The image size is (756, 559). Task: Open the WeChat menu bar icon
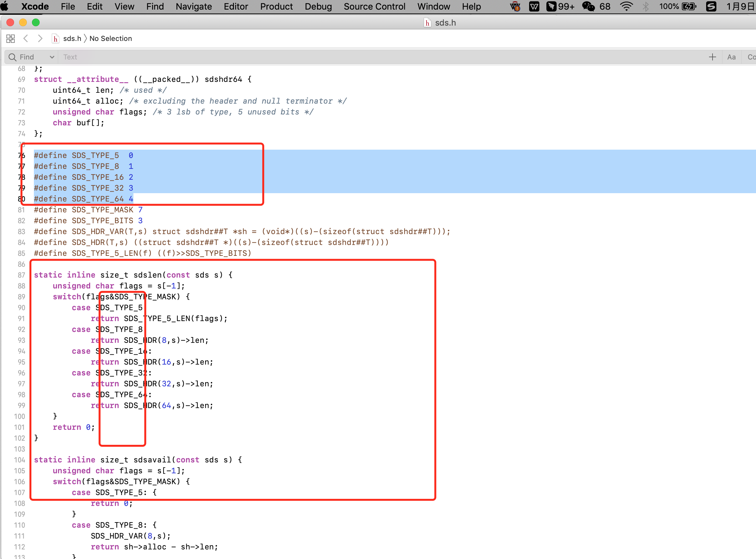[x=588, y=6]
